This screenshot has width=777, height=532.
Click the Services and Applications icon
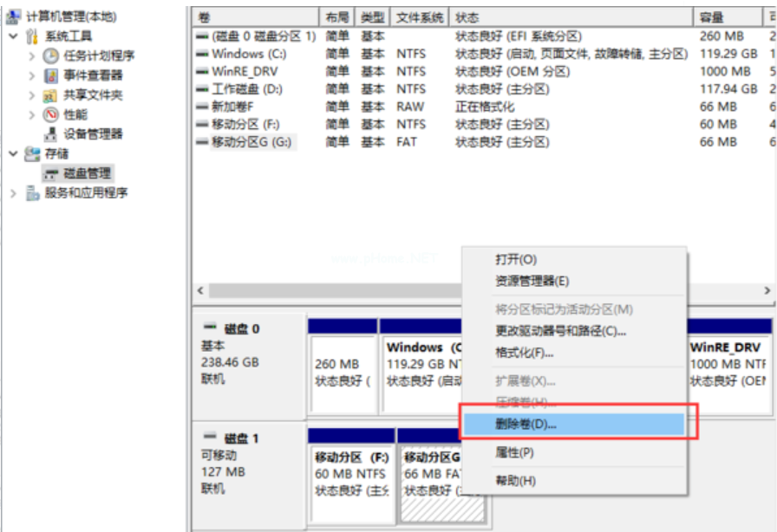click(33, 193)
